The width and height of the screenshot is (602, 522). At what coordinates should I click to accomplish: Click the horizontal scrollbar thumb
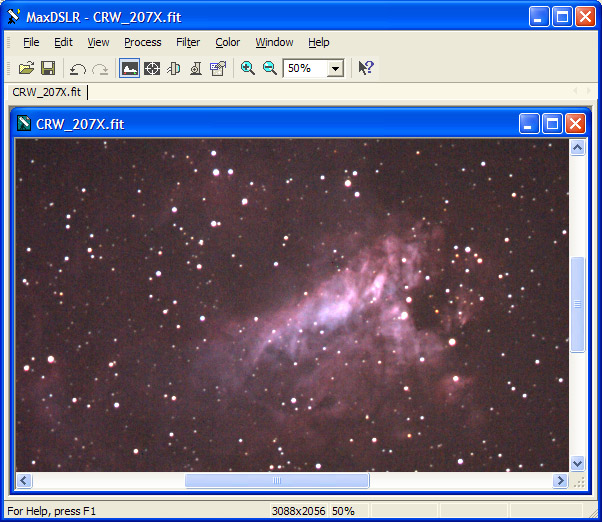[277, 481]
